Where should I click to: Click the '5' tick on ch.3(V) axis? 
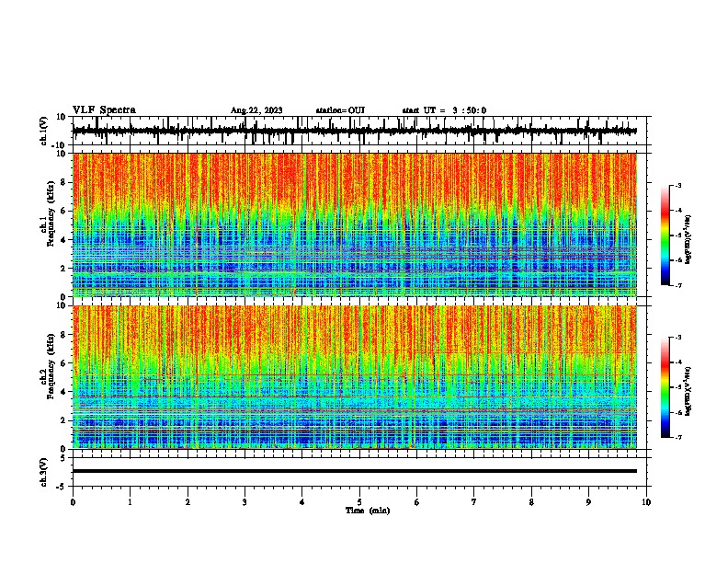point(64,457)
